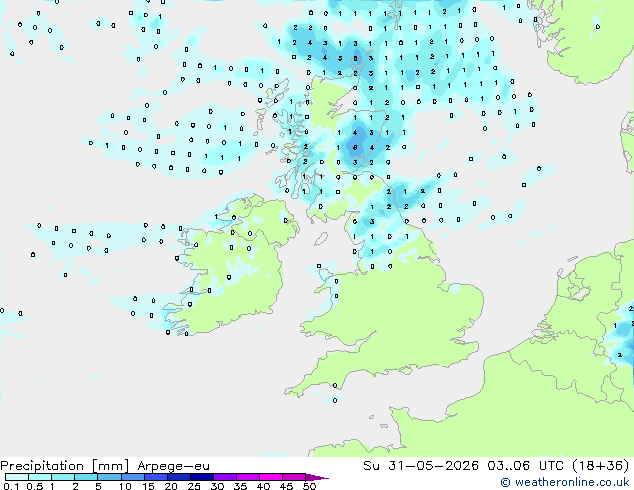
Task: Select legend swatch between 20 and 25
Action: (x=179, y=477)
